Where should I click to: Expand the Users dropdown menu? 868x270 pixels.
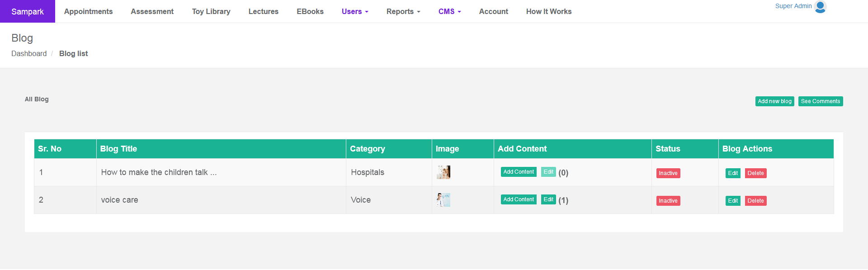[x=355, y=11]
